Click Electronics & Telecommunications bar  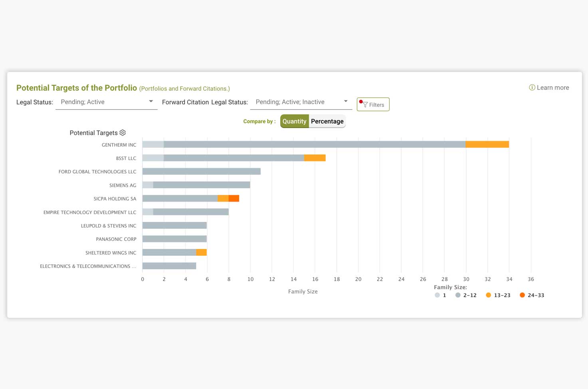(x=169, y=266)
